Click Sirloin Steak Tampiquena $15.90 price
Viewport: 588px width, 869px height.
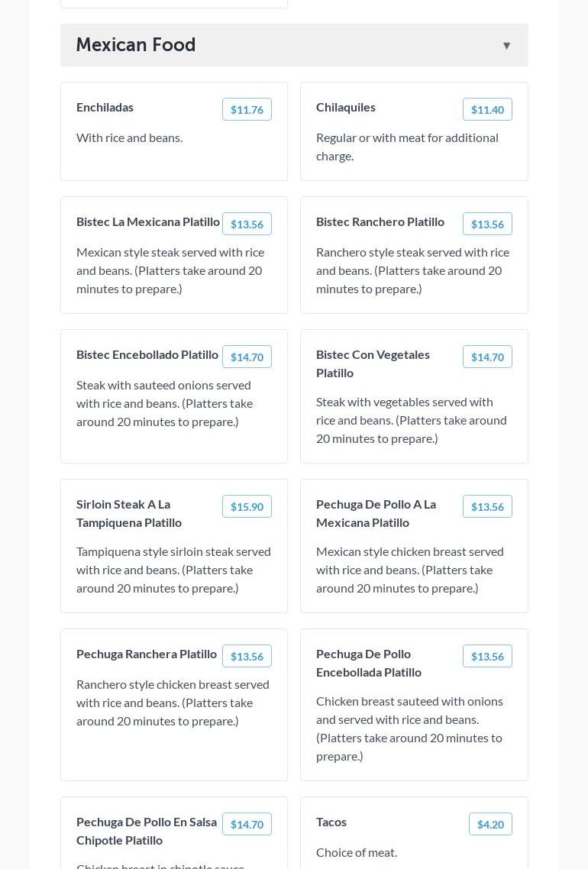(x=247, y=506)
